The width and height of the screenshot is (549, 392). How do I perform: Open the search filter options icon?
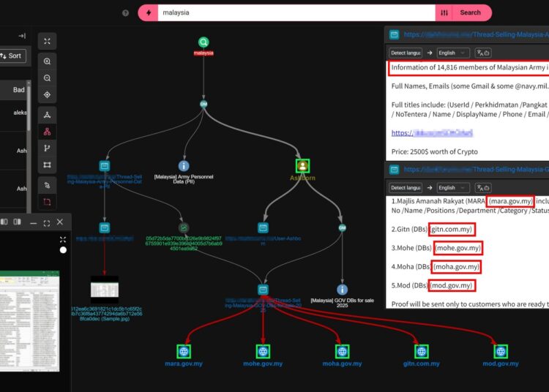[444, 12]
